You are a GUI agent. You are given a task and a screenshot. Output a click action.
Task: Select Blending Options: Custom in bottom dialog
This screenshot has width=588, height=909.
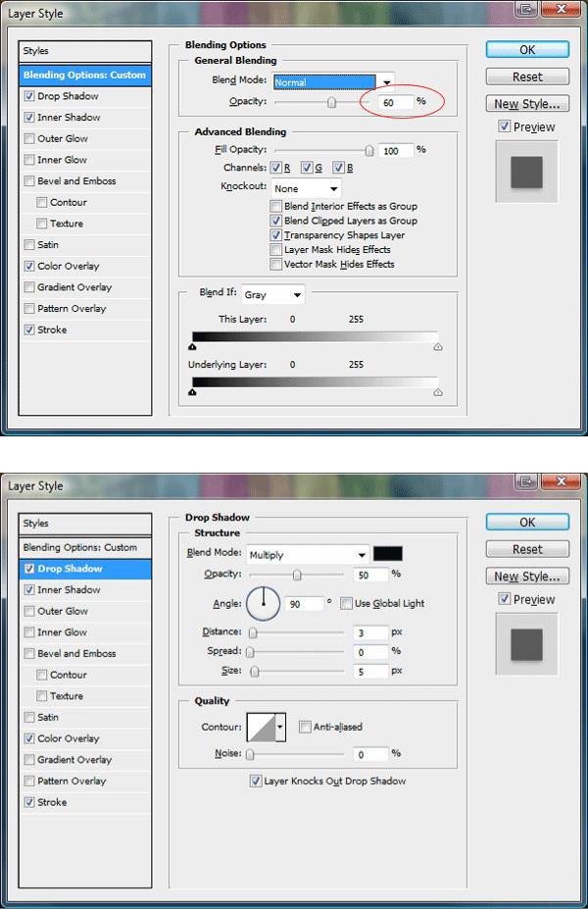pyautogui.click(x=85, y=547)
